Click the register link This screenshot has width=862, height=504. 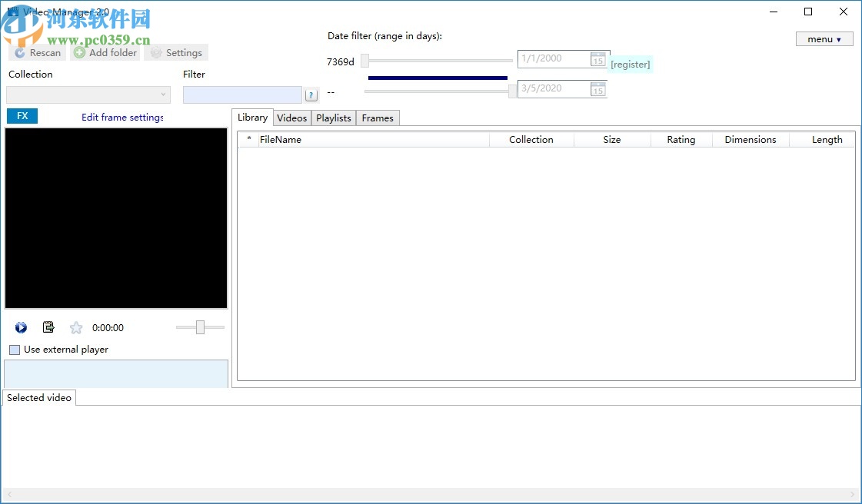[630, 65]
